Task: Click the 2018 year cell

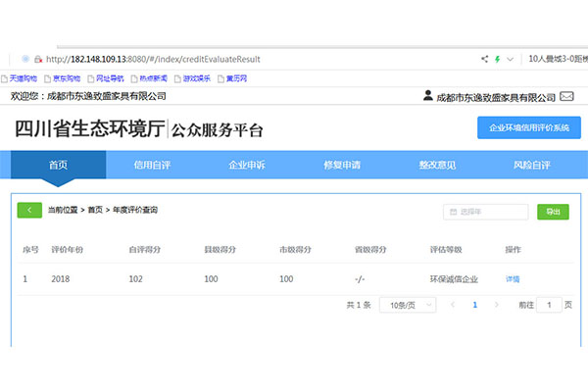Action: click(61, 279)
